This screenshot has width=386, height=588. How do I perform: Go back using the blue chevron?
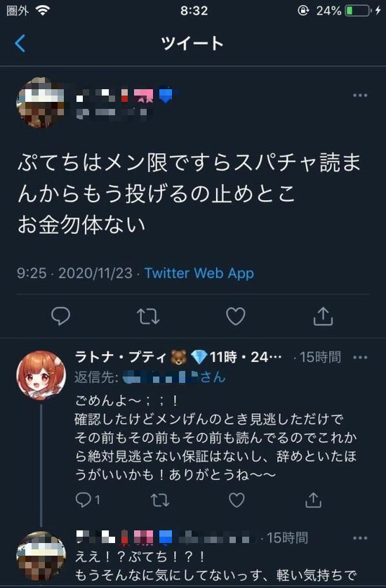(20, 43)
